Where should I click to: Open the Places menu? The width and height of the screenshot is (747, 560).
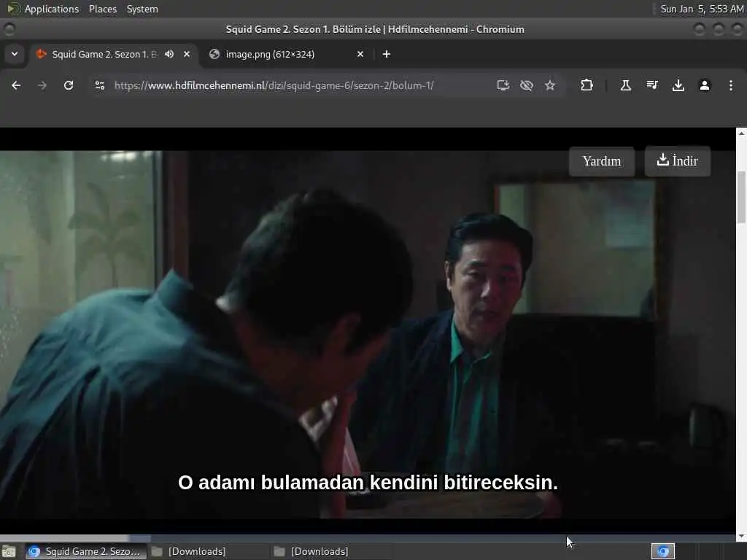pos(102,9)
